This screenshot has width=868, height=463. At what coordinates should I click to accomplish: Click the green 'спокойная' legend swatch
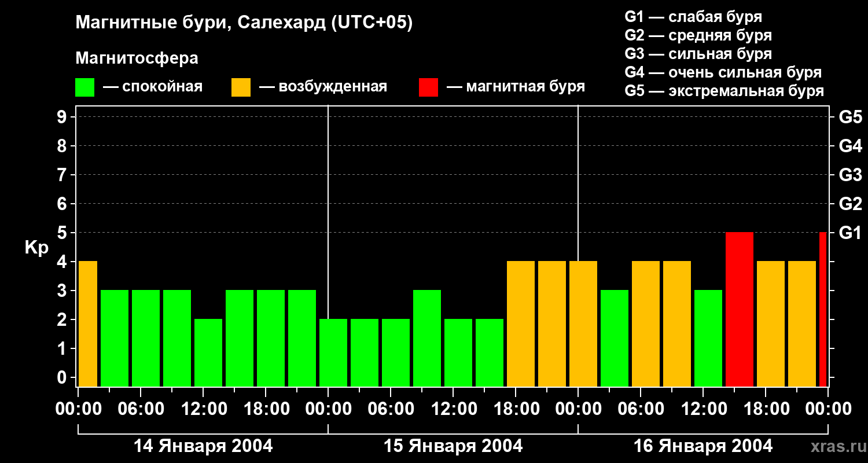coord(84,87)
